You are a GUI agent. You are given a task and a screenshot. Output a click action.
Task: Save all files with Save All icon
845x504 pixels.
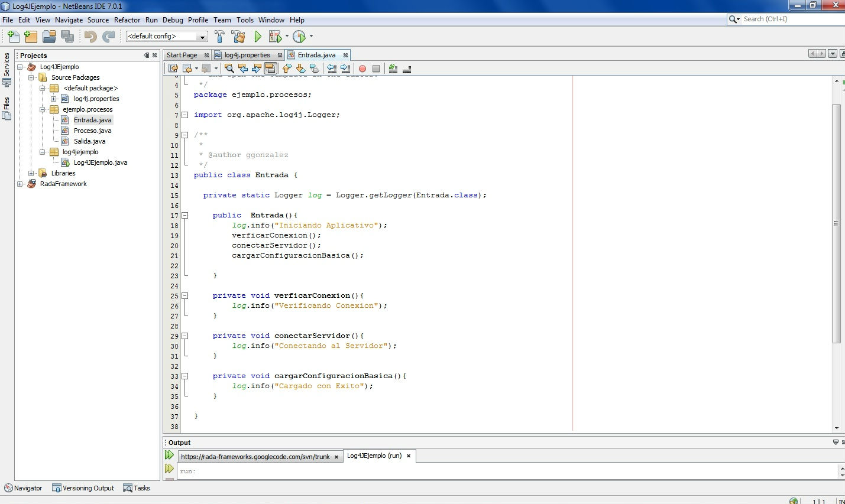pyautogui.click(x=67, y=36)
